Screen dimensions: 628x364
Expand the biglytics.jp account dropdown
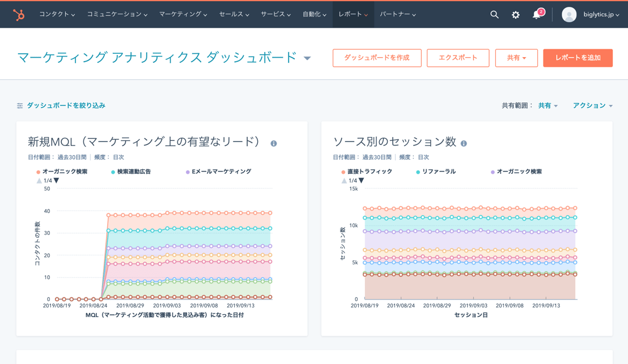(x=601, y=15)
